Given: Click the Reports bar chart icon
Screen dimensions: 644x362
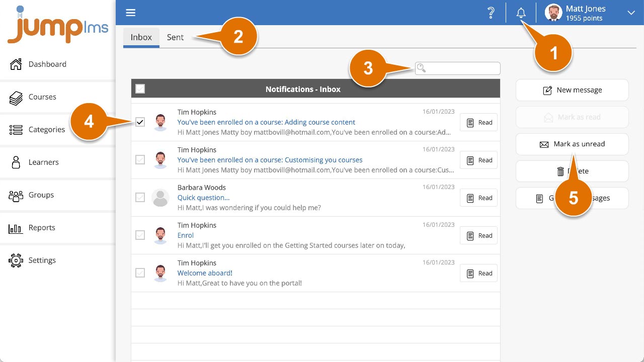Looking at the screenshot, I should click(x=16, y=229).
